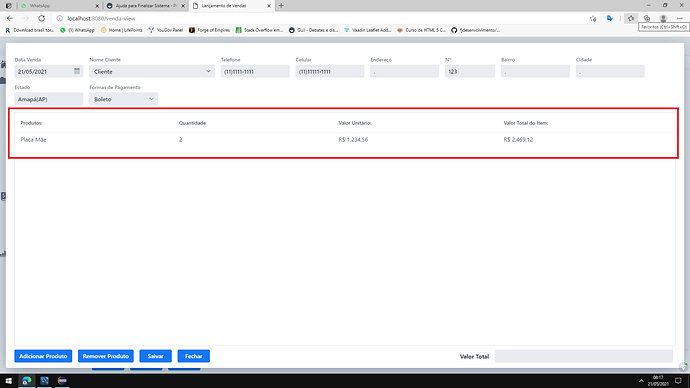Open the browser Favorites star icon

[631, 18]
